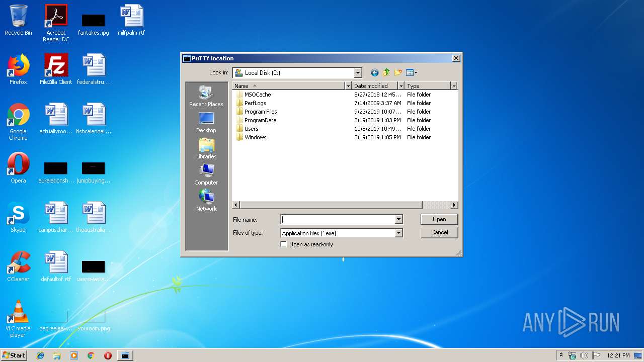
Task: Open Internet Explorer from taskbar
Action: click(40, 355)
